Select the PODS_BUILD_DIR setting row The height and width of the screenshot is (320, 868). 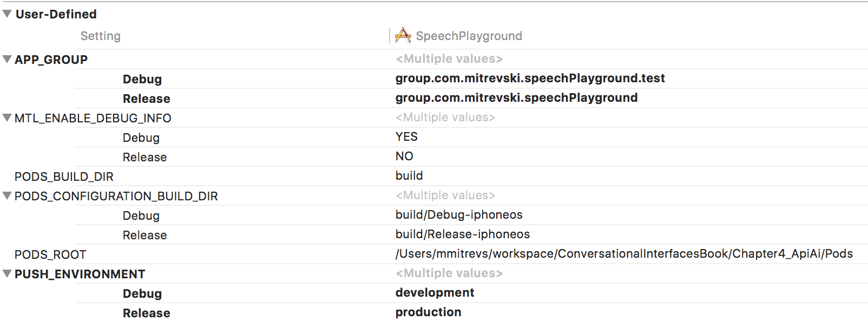64,177
